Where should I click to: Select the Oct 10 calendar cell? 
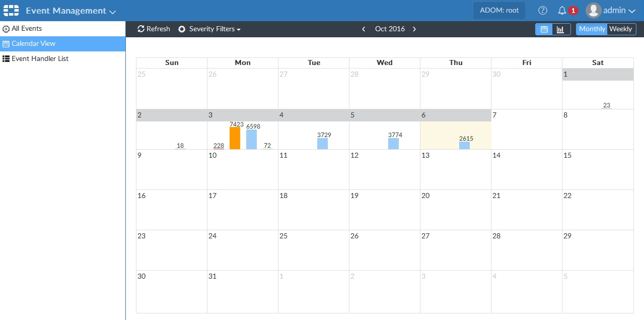point(243,169)
